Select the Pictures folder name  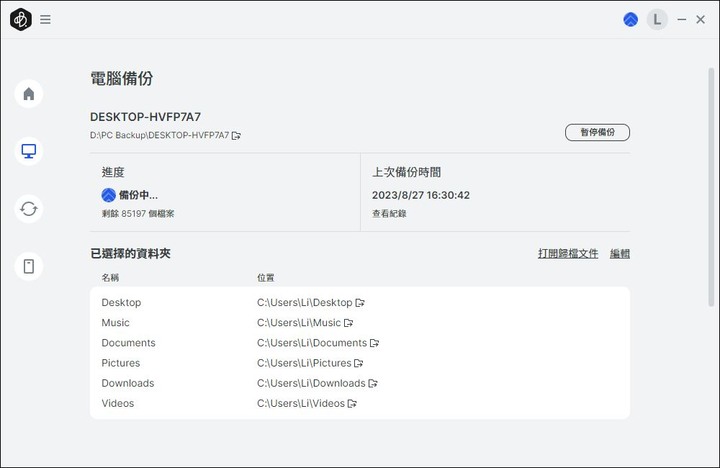(x=120, y=363)
